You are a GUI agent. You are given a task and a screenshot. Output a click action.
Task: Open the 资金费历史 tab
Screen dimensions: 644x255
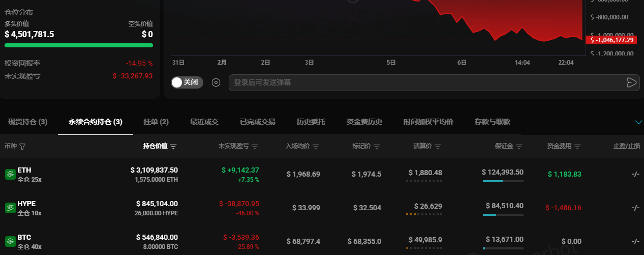point(364,122)
